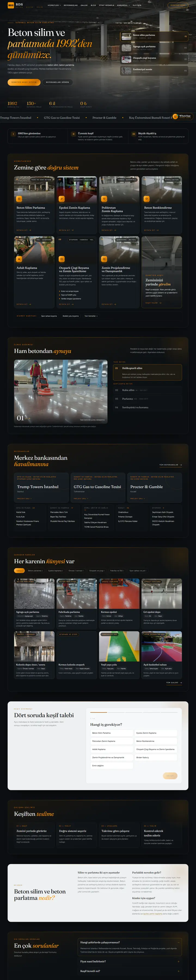Expand the Keşif ücretli mi? question
Image resolution: width=196 pixels, height=980 pixels.
coord(130,971)
